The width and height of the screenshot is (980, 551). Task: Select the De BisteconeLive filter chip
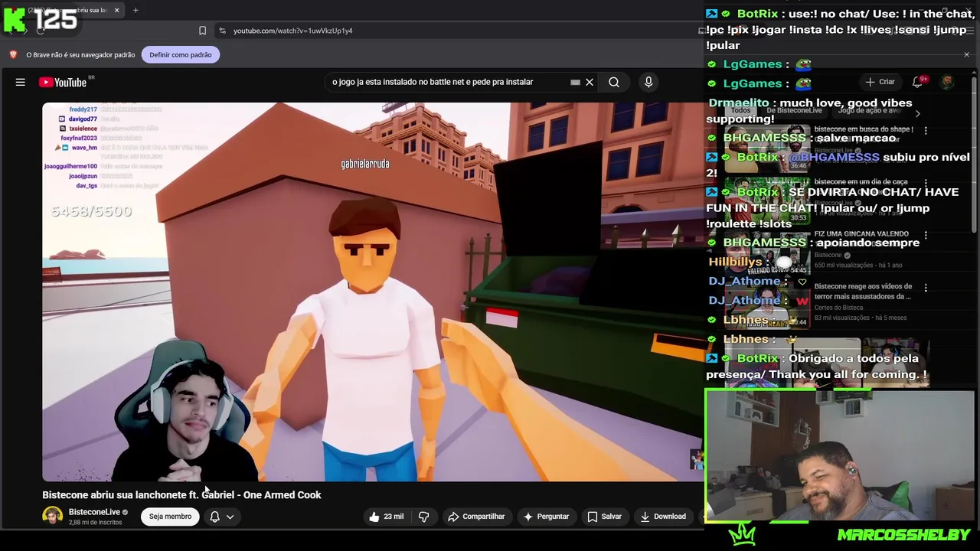(793, 110)
